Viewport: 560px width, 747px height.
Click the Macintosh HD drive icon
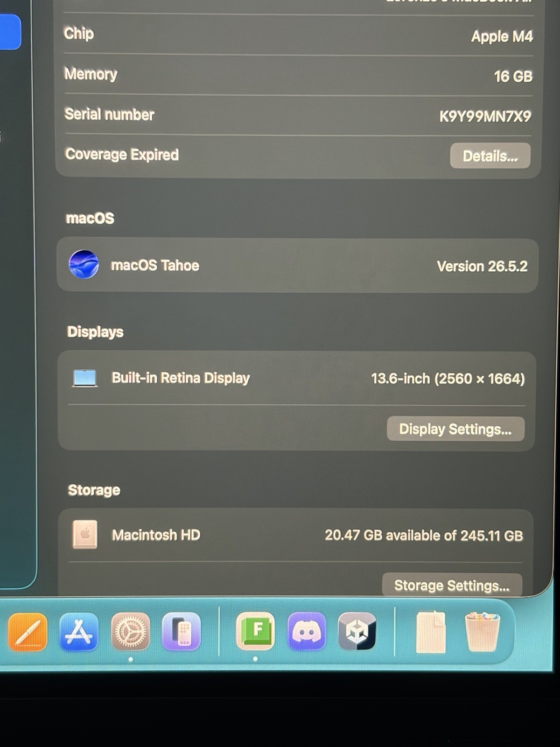[x=85, y=534]
